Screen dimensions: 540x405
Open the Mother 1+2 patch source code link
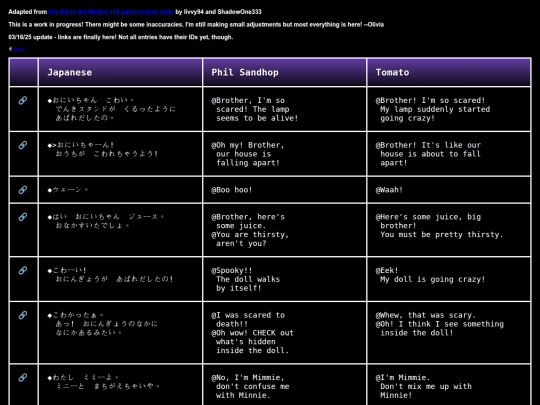point(111,12)
